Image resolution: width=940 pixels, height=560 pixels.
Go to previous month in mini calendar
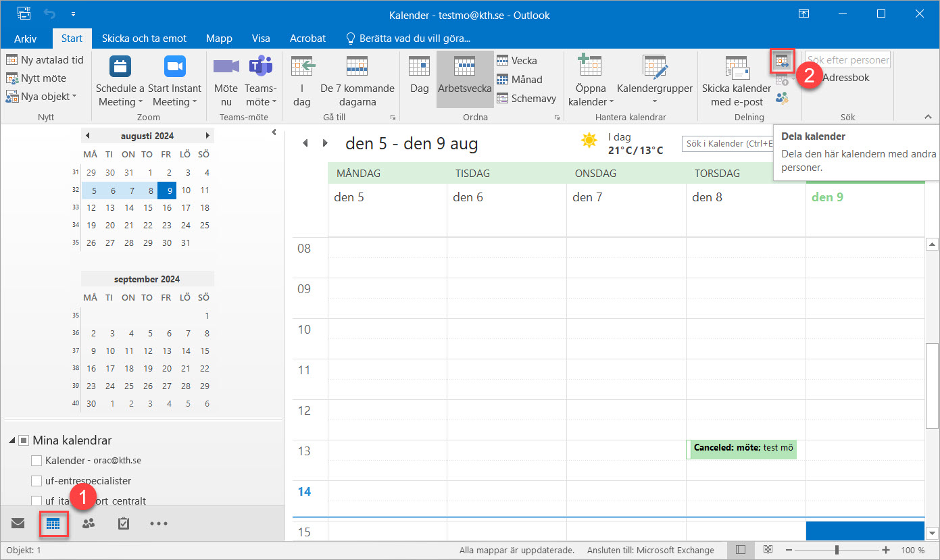point(88,136)
